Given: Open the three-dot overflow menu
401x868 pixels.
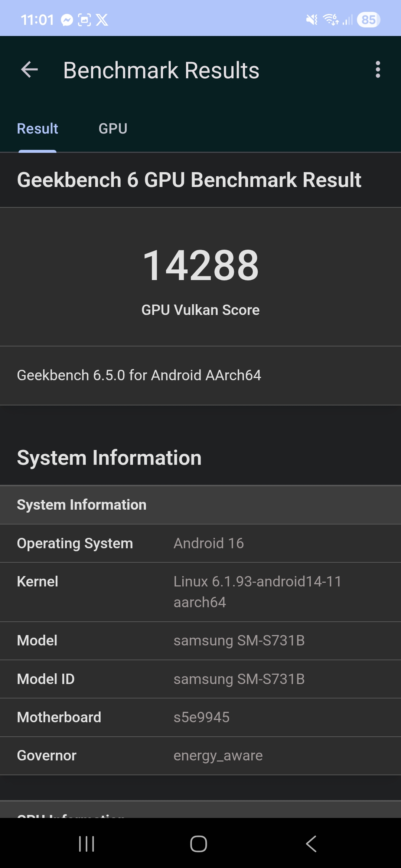Looking at the screenshot, I should [x=378, y=70].
